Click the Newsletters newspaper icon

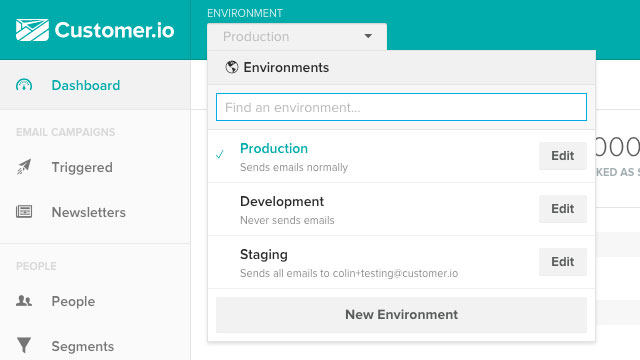point(24,211)
